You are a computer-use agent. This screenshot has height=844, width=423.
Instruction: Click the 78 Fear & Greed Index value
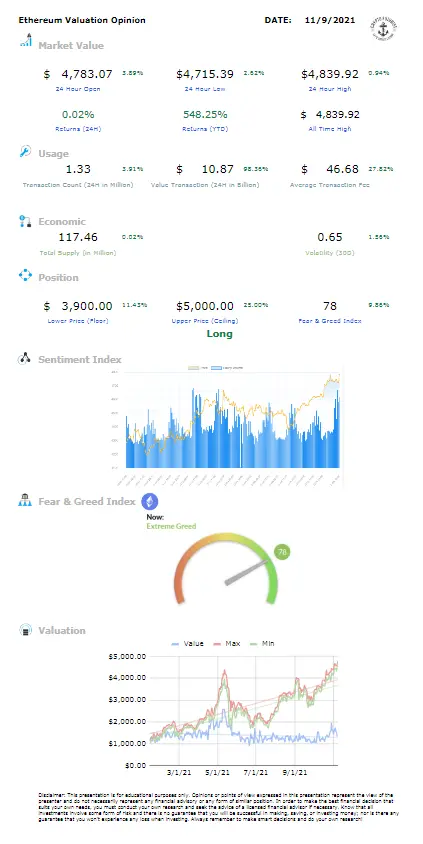[x=330, y=306]
